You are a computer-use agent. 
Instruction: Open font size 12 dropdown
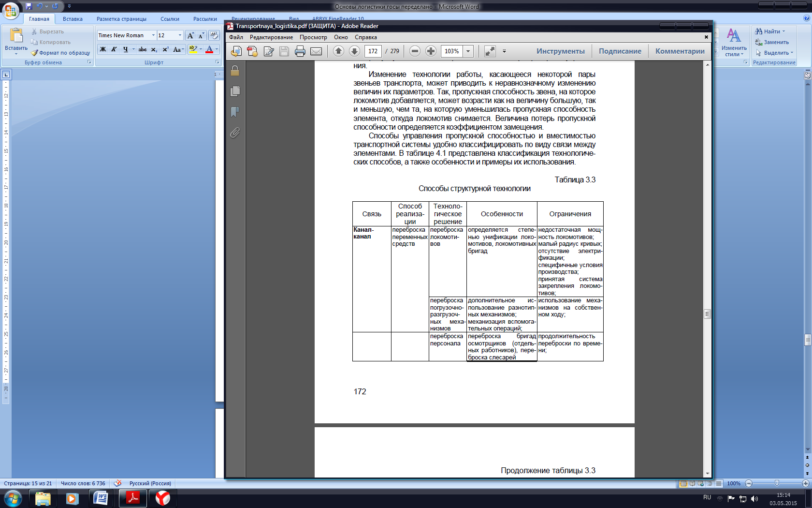(x=180, y=35)
